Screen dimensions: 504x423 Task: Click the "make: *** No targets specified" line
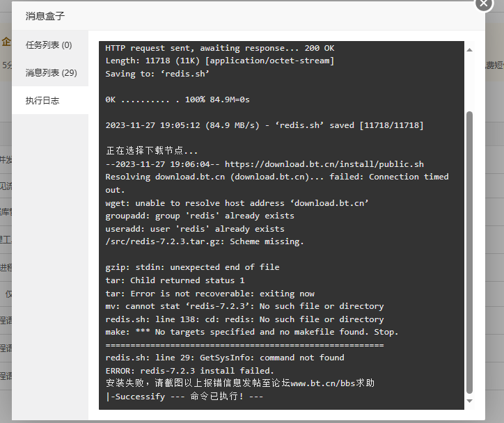252,332
